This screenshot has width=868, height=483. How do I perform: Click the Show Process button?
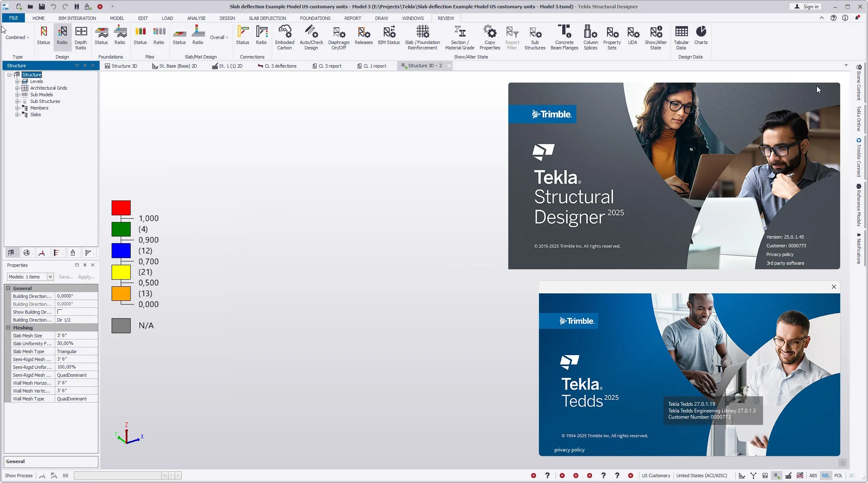[19, 476]
